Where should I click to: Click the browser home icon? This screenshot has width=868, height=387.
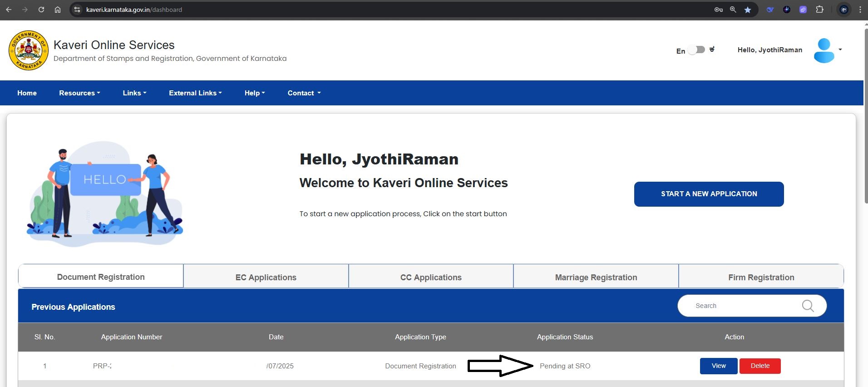(x=58, y=10)
